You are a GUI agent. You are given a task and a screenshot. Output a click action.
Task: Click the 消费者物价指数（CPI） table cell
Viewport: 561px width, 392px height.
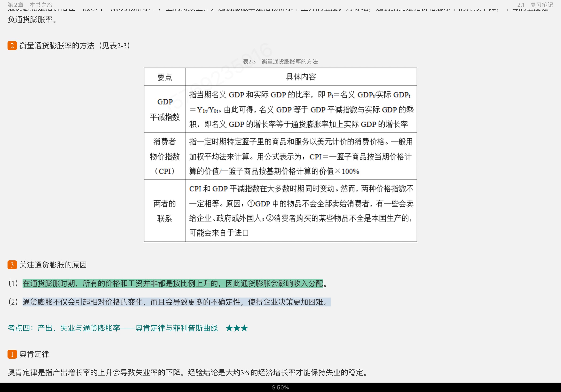coord(165,157)
